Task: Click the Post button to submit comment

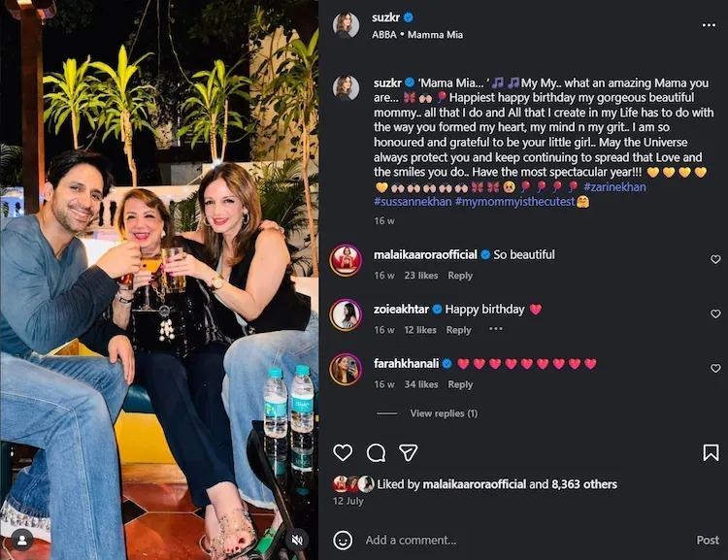Action: click(708, 540)
